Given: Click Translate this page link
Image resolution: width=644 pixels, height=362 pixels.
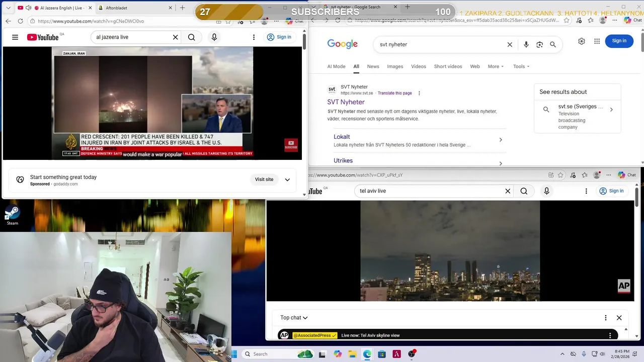Looking at the screenshot, I should 395,93.
